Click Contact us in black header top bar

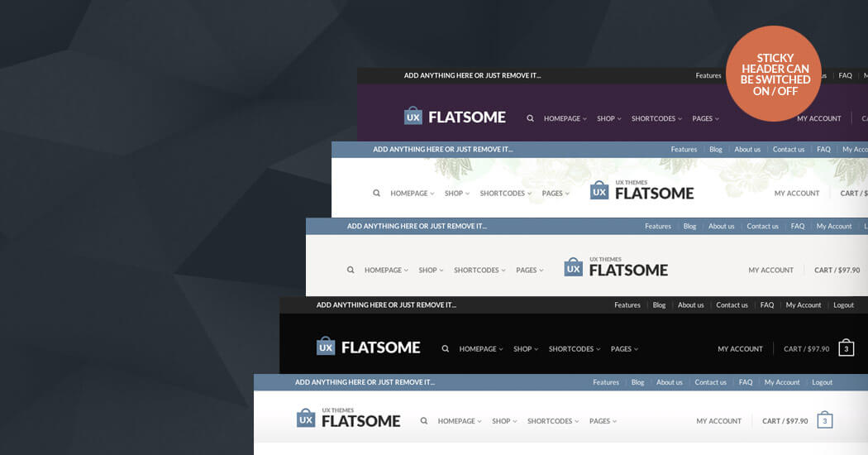pos(732,304)
